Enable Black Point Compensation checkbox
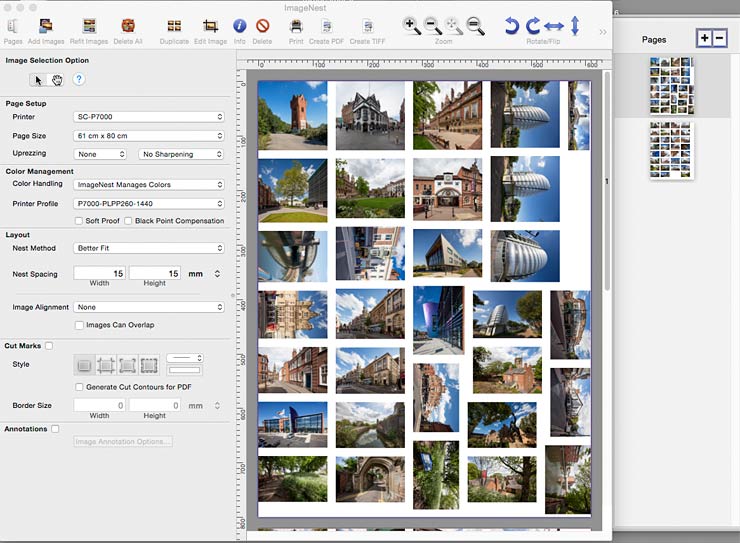 coord(128,221)
